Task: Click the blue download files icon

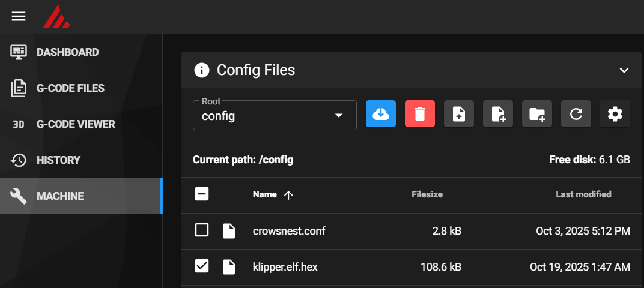Action: pyautogui.click(x=381, y=114)
